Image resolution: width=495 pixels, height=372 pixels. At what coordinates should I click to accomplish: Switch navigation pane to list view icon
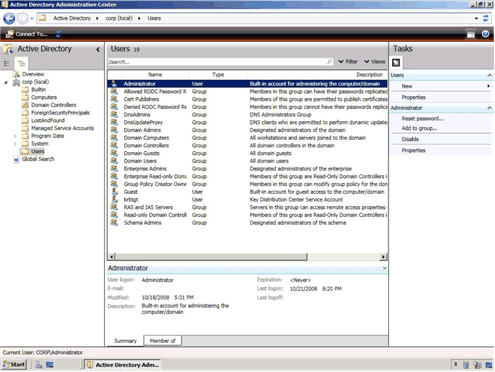click(x=6, y=63)
